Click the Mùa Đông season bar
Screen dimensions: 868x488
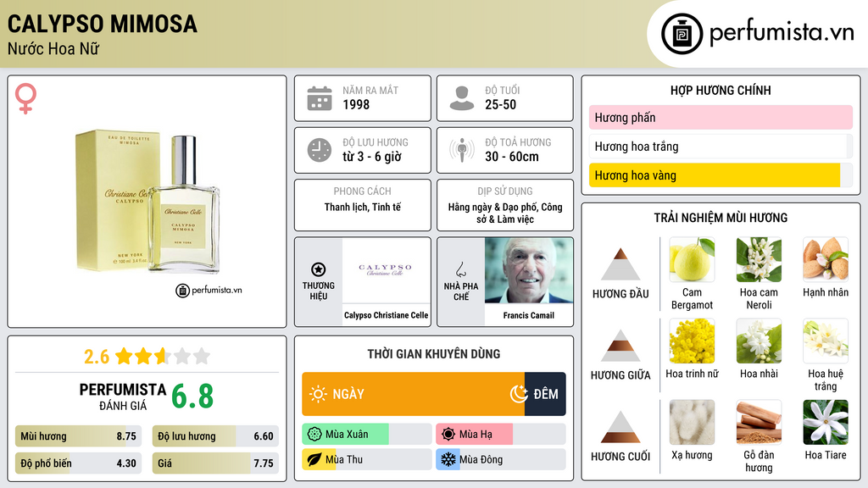(x=500, y=459)
